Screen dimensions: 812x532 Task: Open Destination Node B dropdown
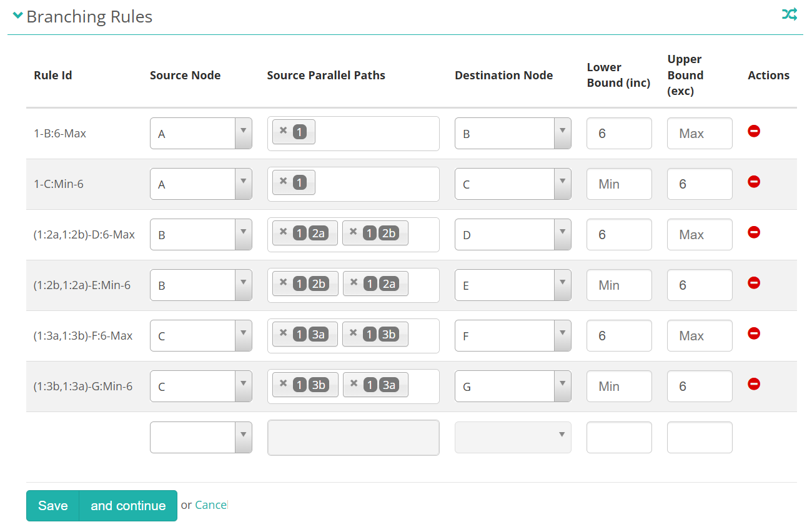pyautogui.click(x=513, y=134)
